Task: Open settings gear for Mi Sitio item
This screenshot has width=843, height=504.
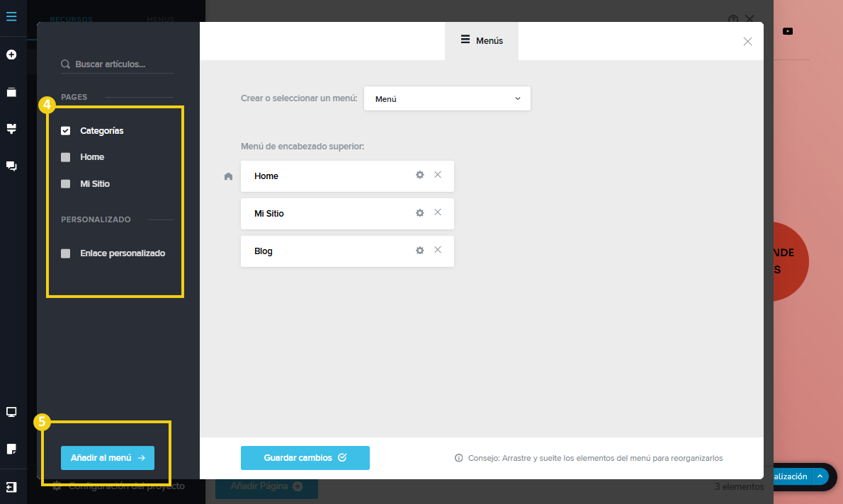Action: (419, 212)
